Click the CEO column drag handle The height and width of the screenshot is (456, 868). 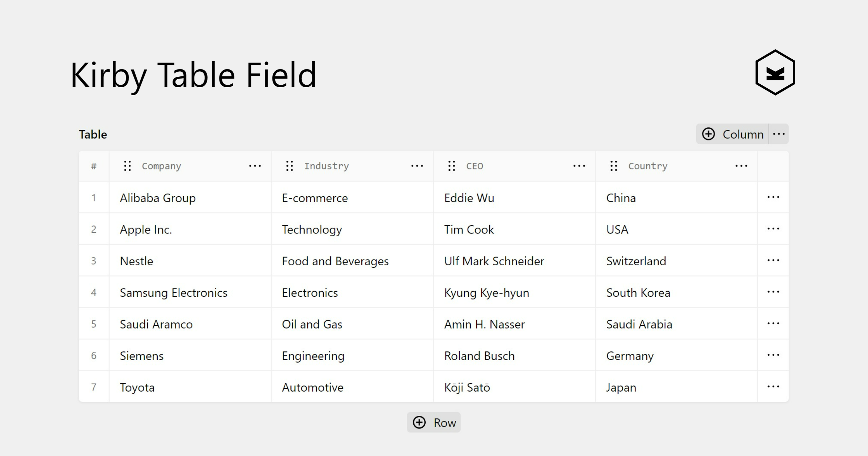coord(451,166)
